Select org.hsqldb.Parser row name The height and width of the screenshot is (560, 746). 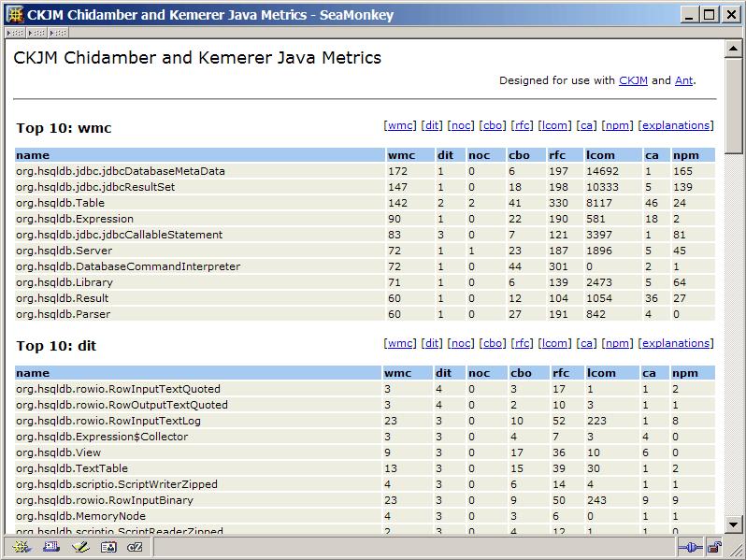[x=63, y=314]
